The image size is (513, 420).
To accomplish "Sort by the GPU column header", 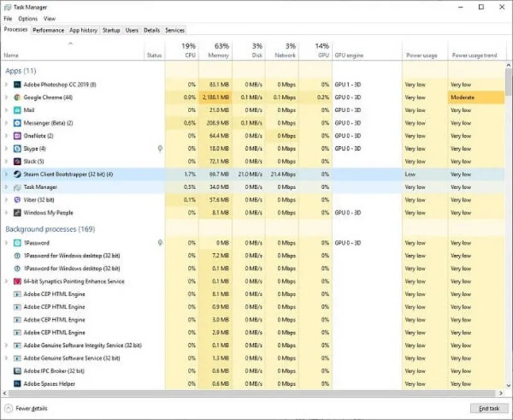I will [315, 51].
